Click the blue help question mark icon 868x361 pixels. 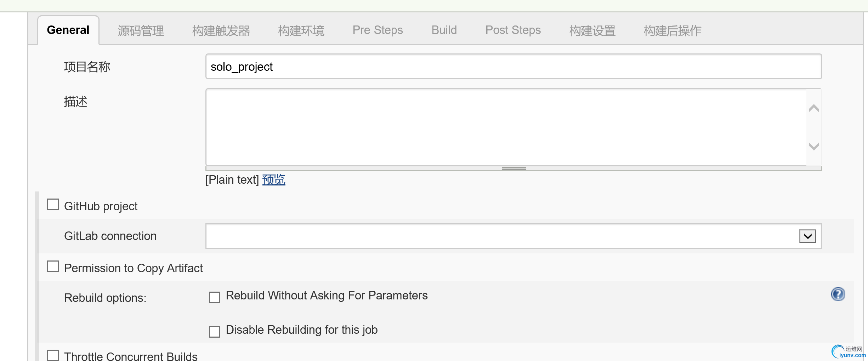click(x=838, y=294)
